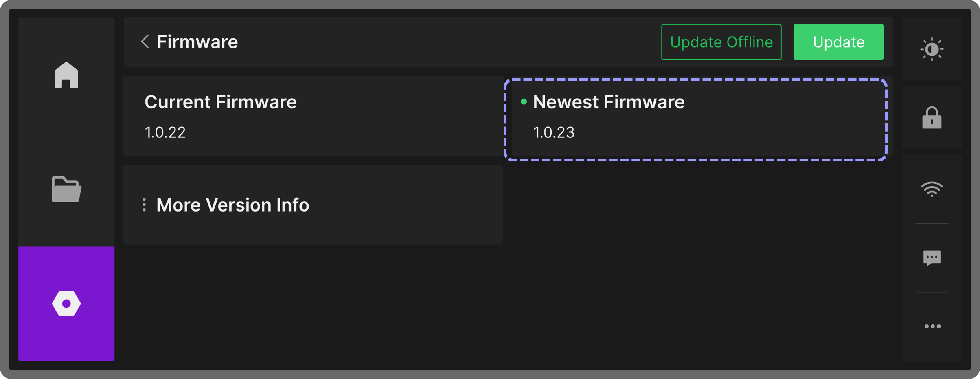The height and width of the screenshot is (379, 980).
Task: Click the newest version number 1.0.23
Action: 554,132
